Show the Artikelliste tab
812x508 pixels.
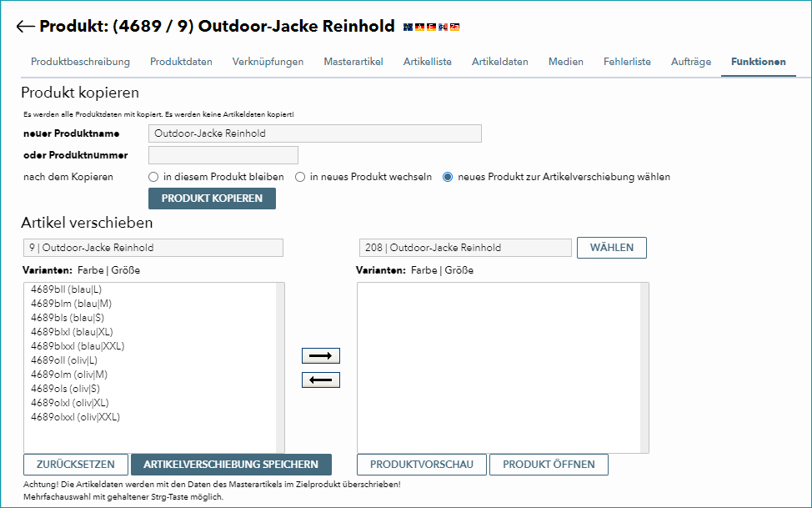click(x=427, y=62)
